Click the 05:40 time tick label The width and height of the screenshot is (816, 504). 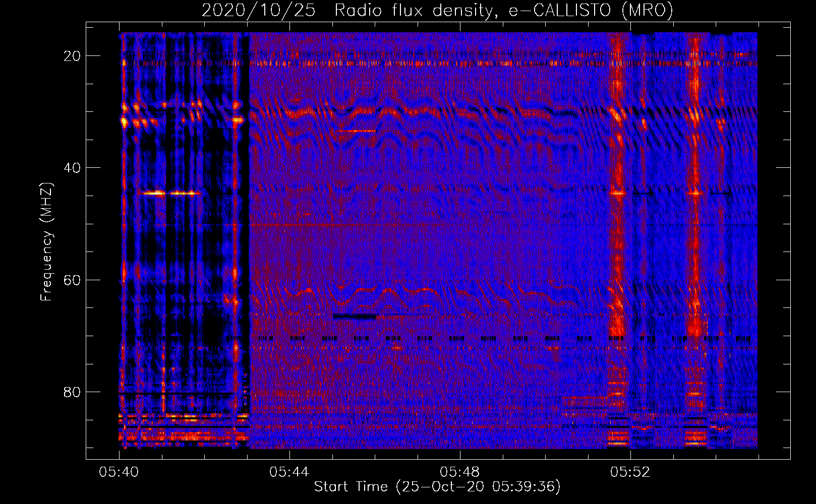pos(119,472)
